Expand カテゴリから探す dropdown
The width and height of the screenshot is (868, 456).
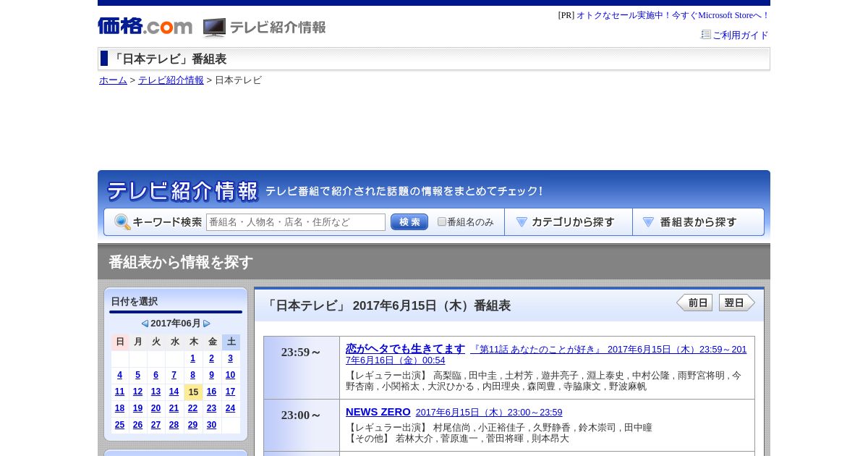click(x=569, y=222)
